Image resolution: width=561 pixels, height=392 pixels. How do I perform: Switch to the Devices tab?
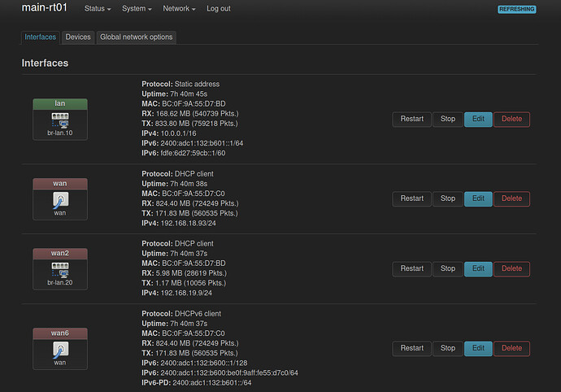tap(78, 37)
